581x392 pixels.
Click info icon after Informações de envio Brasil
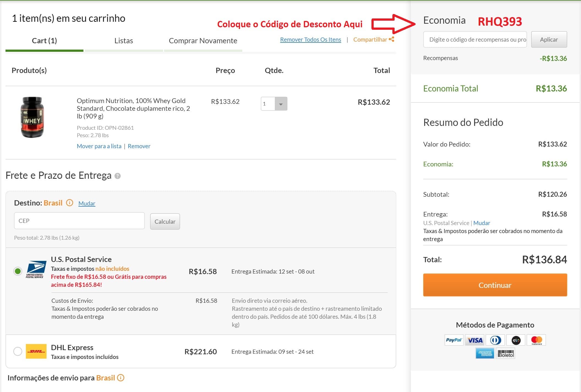point(121,378)
